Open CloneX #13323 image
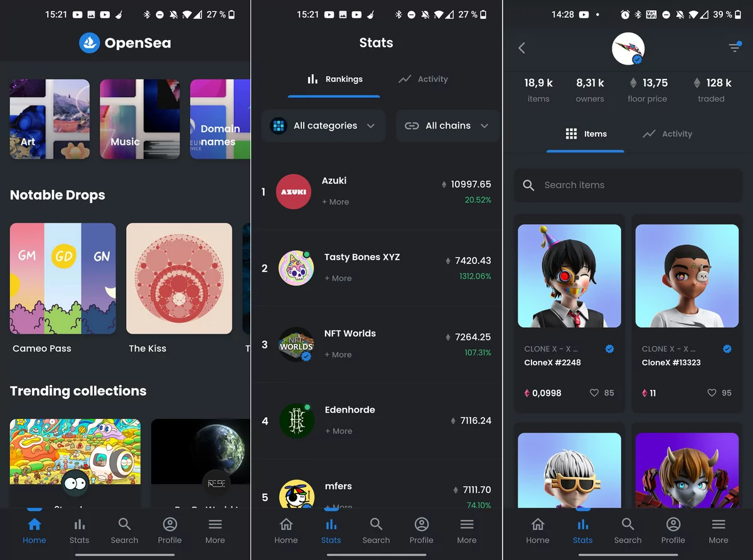This screenshot has height=560, width=753. 687,276
